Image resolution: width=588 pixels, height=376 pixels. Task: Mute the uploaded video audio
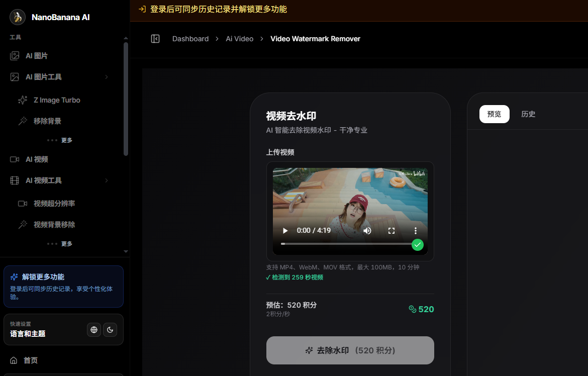coord(367,230)
